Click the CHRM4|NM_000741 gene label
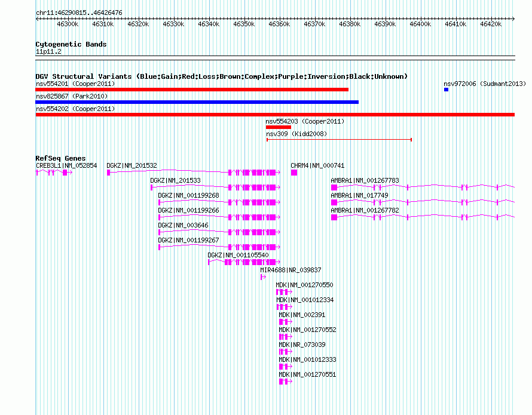The width and height of the screenshot is (532, 415). click(x=317, y=165)
